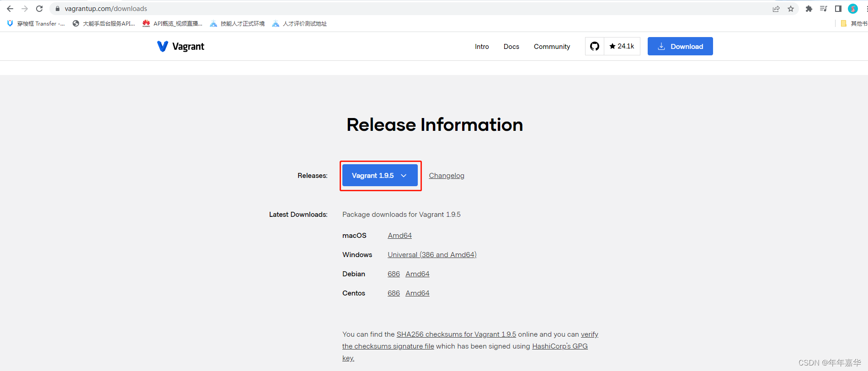Click the blue Download button
The height and width of the screenshot is (371, 868).
pyautogui.click(x=680, y=46)
